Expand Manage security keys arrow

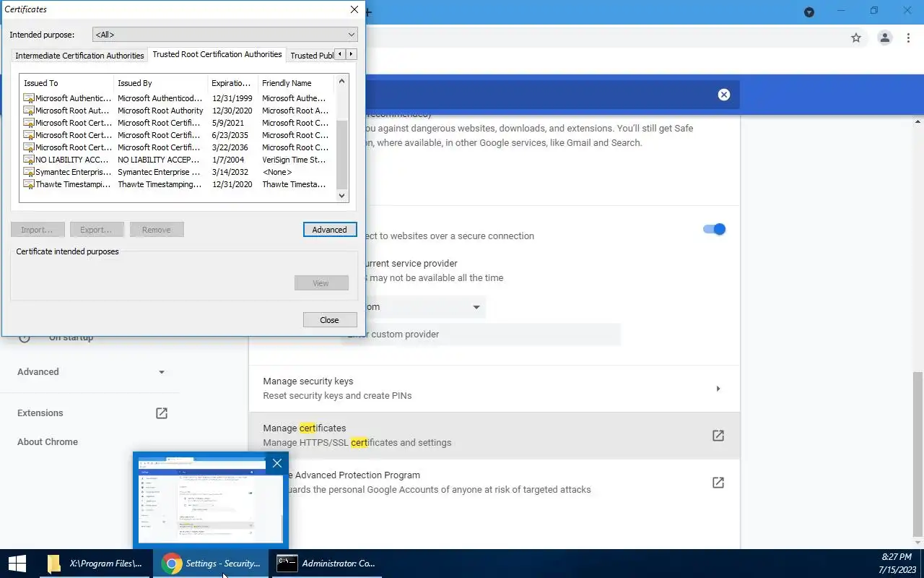click(x=718, y=389)
